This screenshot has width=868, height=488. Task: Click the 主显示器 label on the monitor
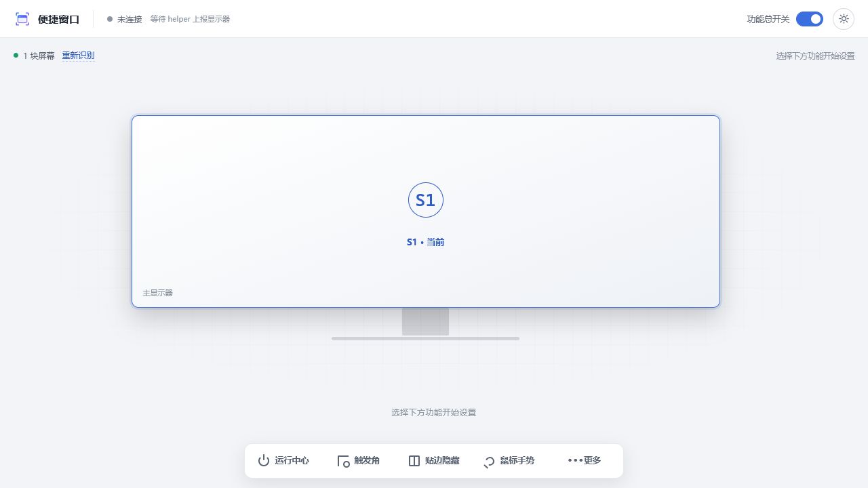[x=157, y=293]
